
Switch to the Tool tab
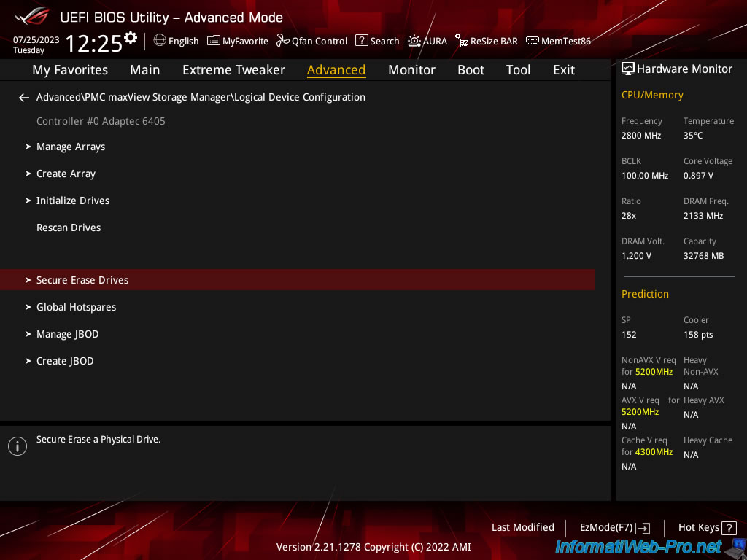point(518,70)
